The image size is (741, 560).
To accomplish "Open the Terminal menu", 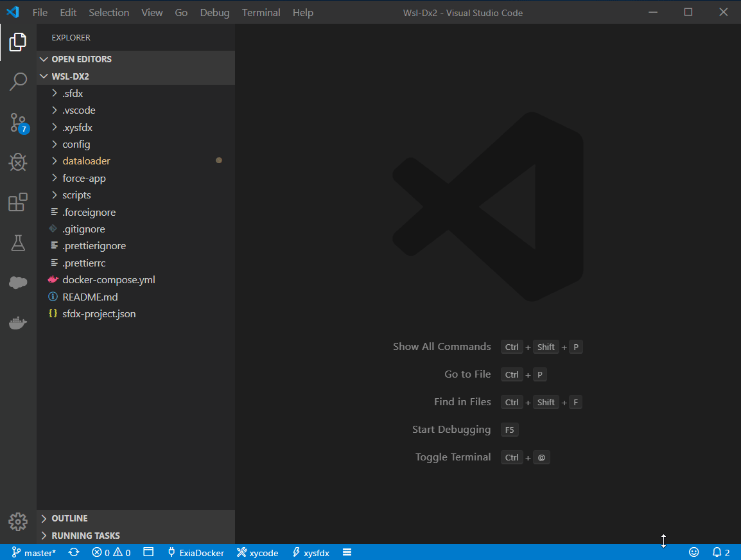I will (261, 13).
